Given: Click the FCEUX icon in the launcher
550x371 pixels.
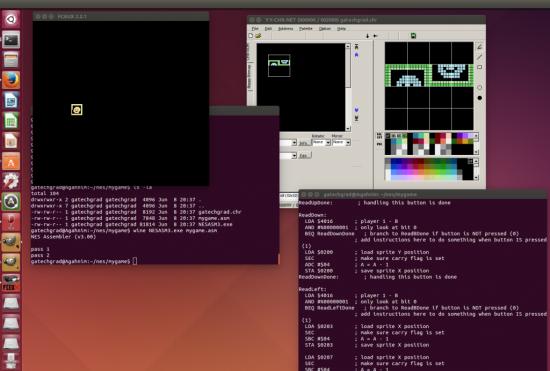Looking at the screenshot, I should (x=11, y=283).
